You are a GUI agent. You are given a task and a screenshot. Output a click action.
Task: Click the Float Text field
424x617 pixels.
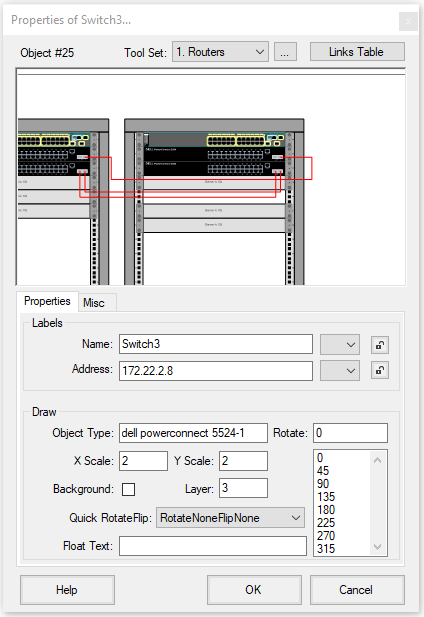[213, 546]
